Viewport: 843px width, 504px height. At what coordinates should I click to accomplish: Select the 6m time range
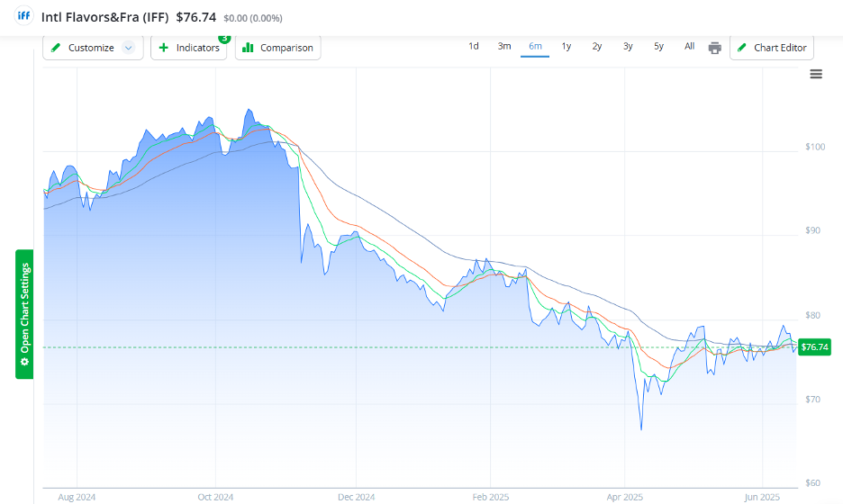pos(535,46)
